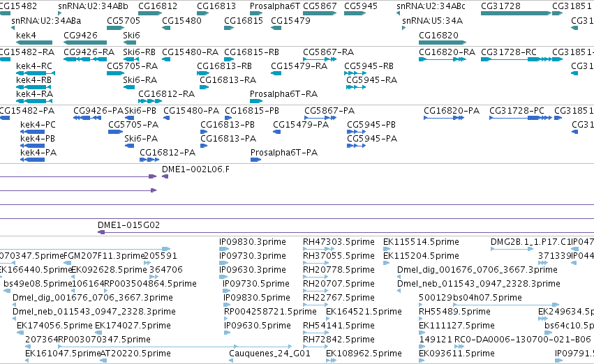The height and width of the screenshot is (364, 594).
Task: Click the Prosalpha6T-RA transcript label
Action: [284, 94]
